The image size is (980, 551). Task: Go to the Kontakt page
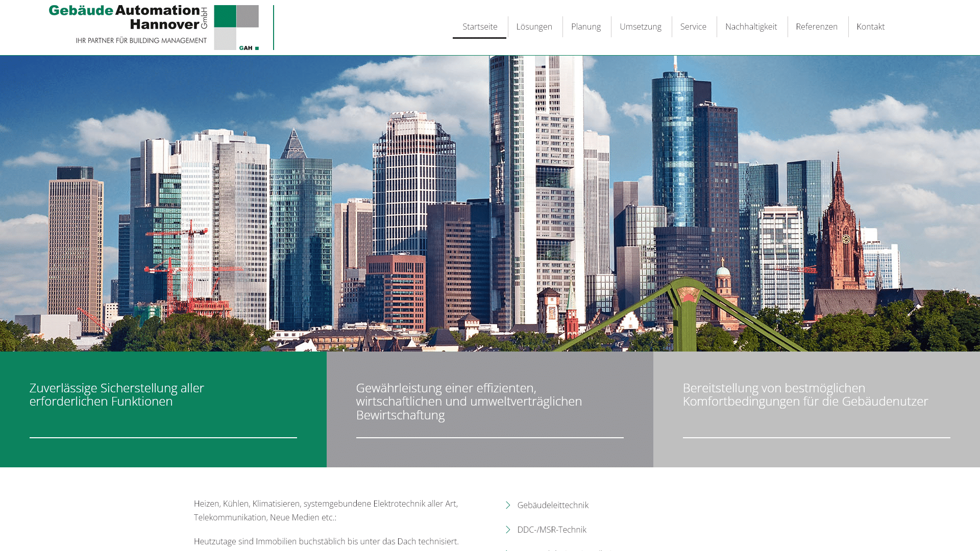click(x=871, y=27)
